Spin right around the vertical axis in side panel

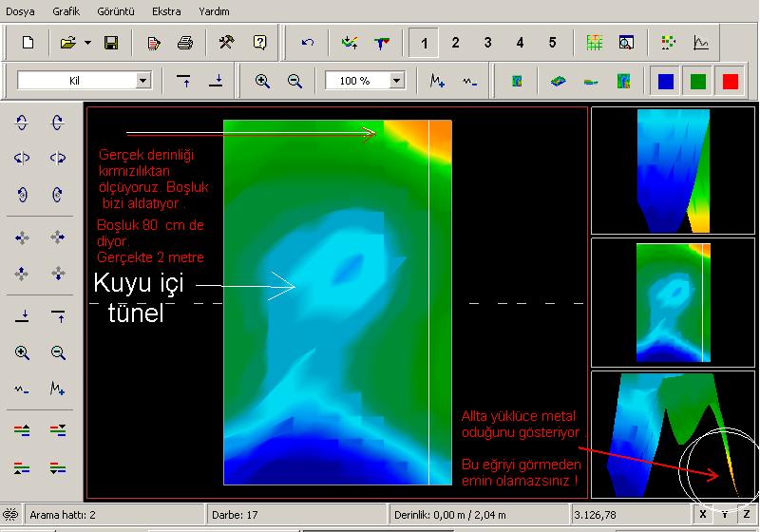point(57,158)
